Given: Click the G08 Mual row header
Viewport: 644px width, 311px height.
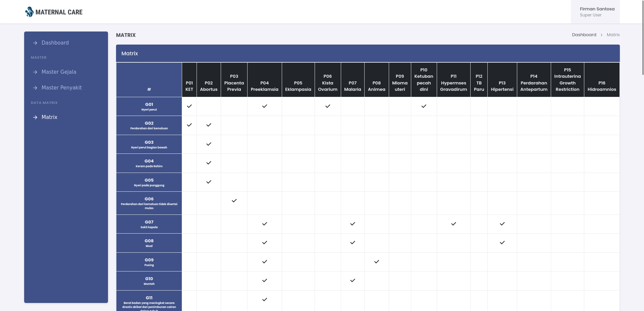Looking at the screenshot, I should coord(149,243).
